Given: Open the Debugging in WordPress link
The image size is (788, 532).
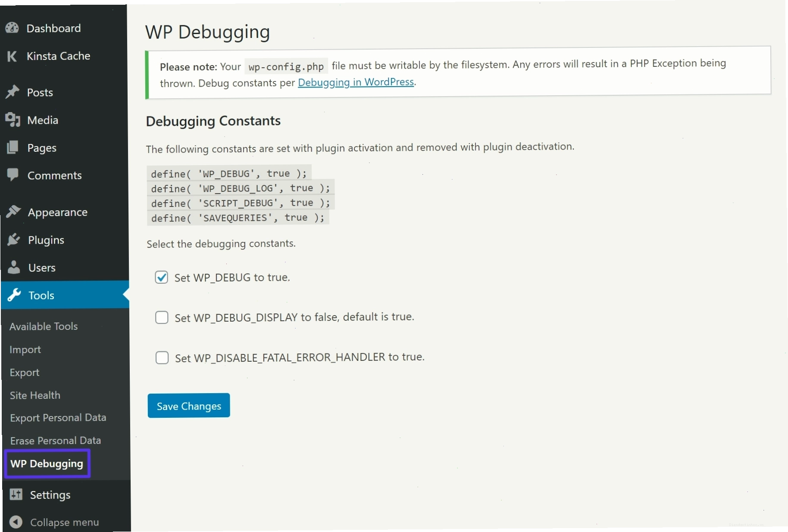Looking at the screenshot, I should (x=356, y=82).
